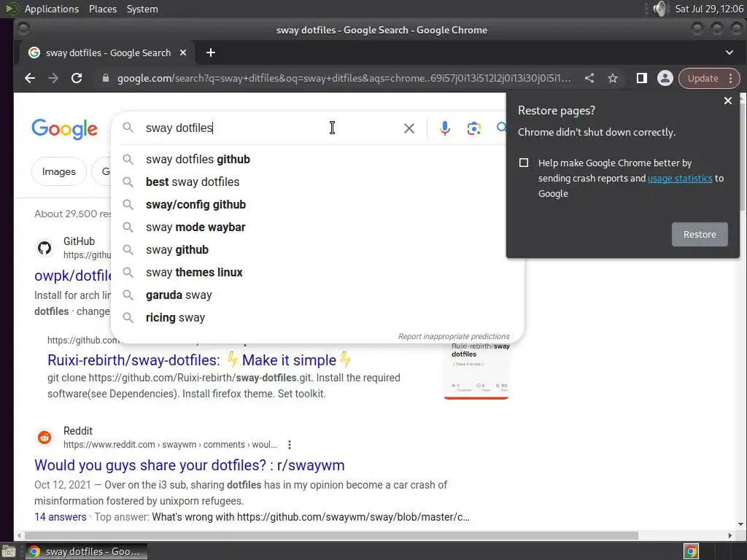The height and width of the screenshot is (560, 747).
Task: Open the usage statistics link
Action: (680, 178)
